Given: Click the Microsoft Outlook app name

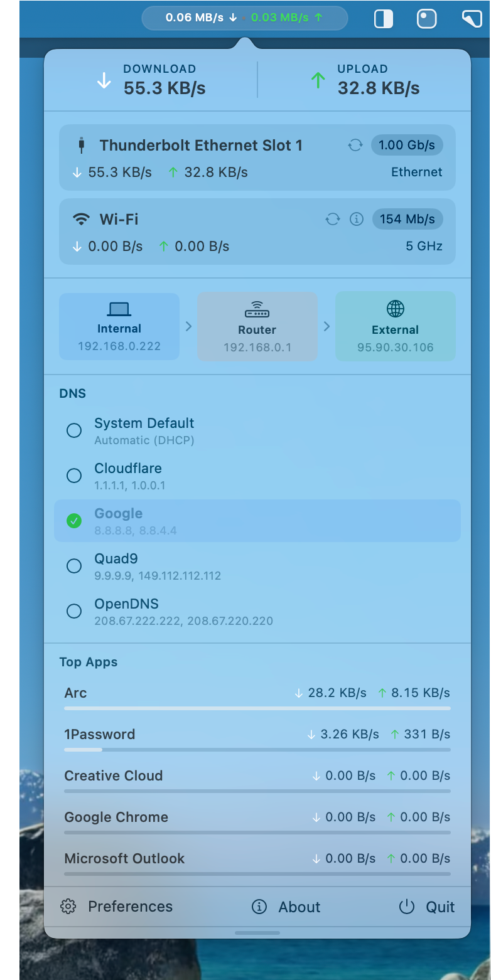Looking at the screenshot, I should click(124, 858).
